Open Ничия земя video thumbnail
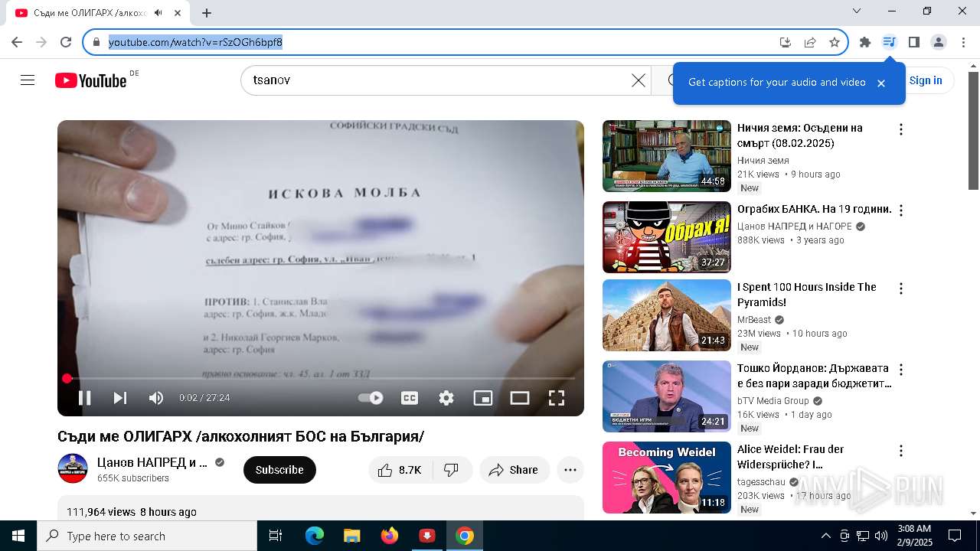Image resolution: width=980 pixels, height=551 pixels. (667, 156)
